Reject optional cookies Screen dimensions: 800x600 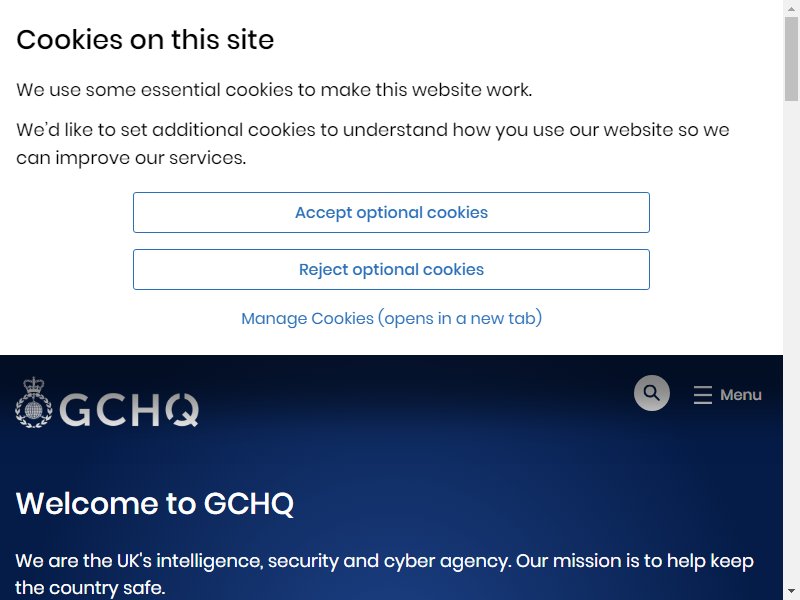click(x=391, y=269)
